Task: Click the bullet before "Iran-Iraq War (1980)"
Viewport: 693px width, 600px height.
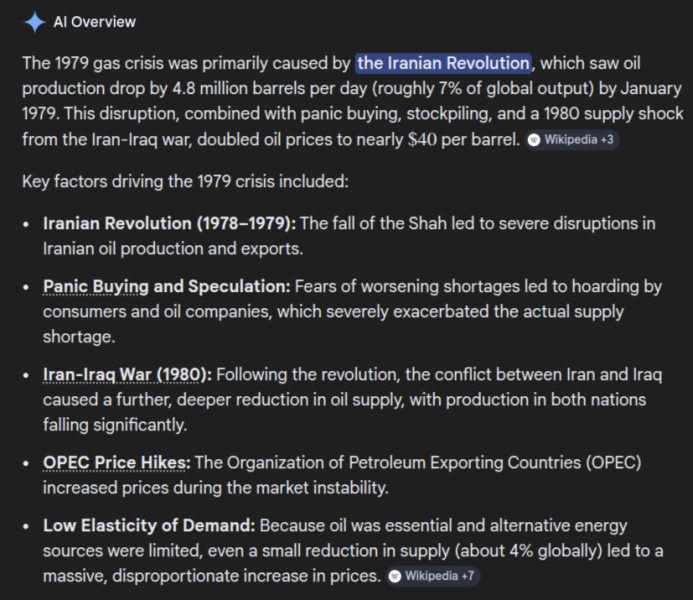Action: pos(28,376)
